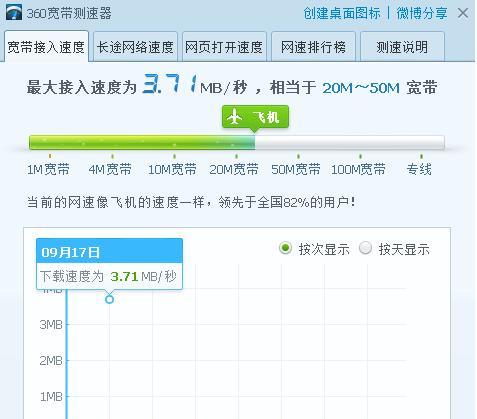Click the 专线 scale label
The image size is (477, 419).
(419, 169)
